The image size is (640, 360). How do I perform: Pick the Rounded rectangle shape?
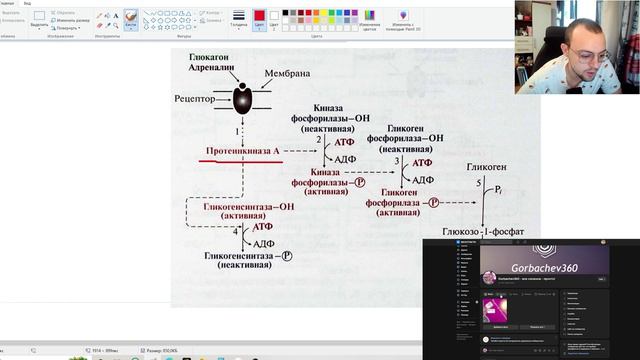pos(174,13)
